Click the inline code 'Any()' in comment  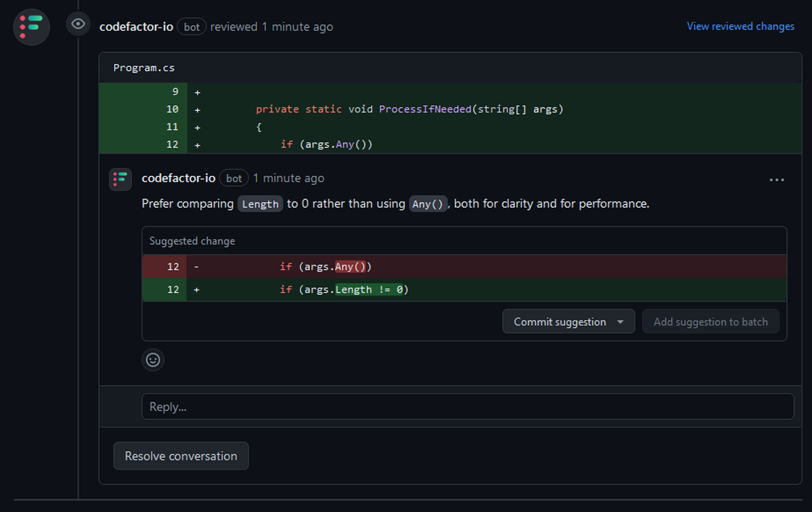click(428, 204)
